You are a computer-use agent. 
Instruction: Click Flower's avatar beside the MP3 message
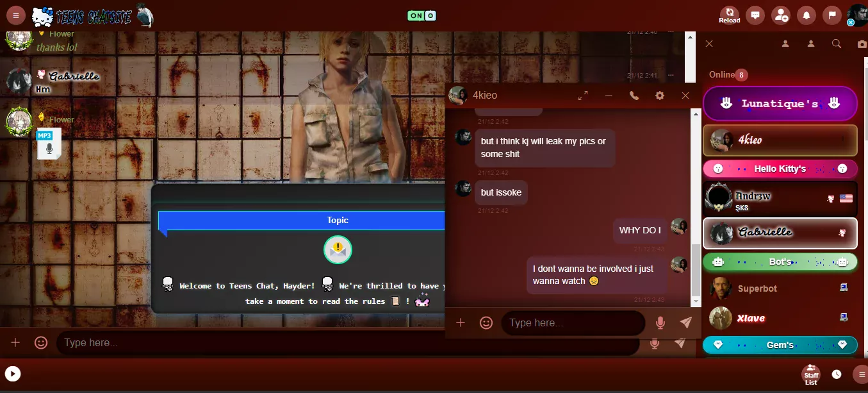click(x=19, y=122)
